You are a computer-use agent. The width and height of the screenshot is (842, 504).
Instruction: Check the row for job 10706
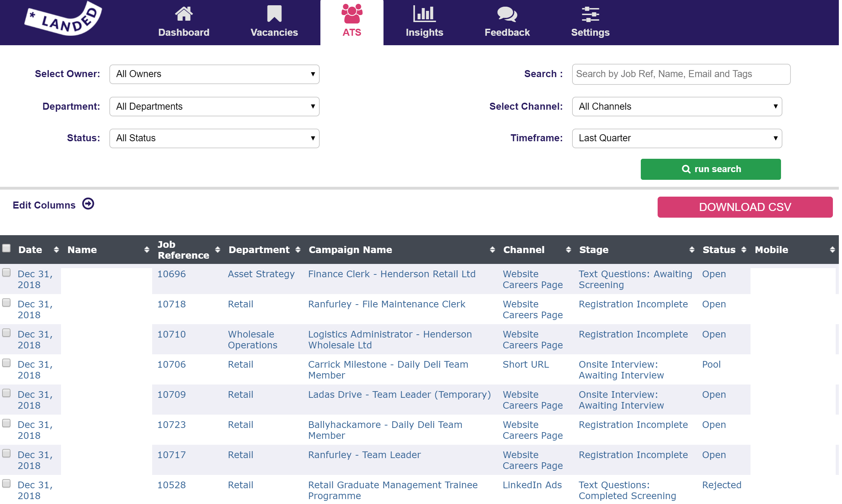tap(6, 363)
